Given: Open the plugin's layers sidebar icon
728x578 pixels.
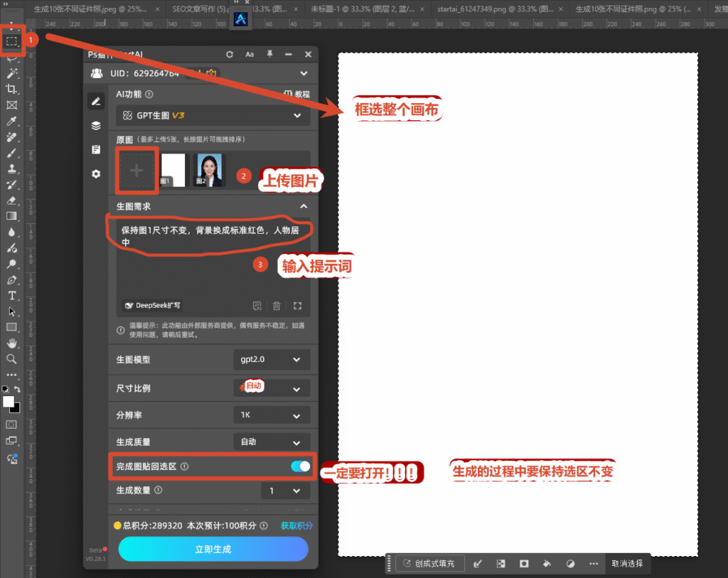Looking at the screenshot, I should coord(96,125).
